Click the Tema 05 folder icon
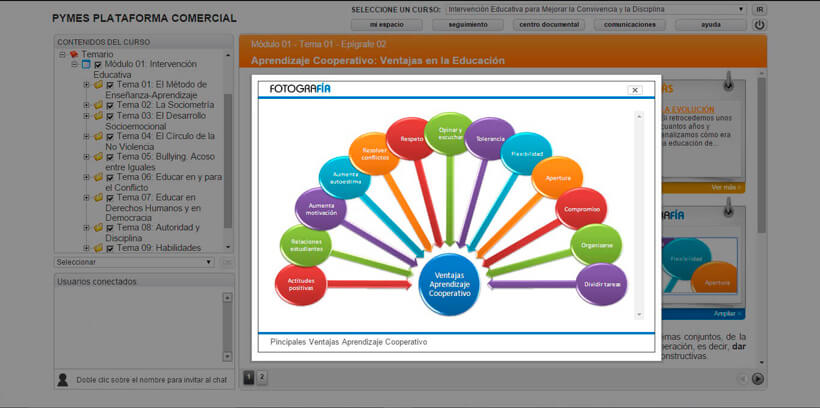The image size is (820, 408). (x=98, y=156)
